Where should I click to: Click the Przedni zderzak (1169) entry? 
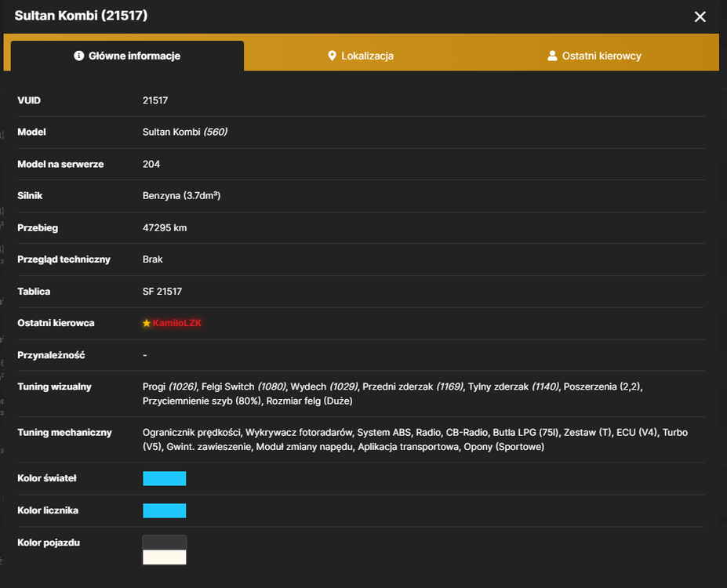413,387
